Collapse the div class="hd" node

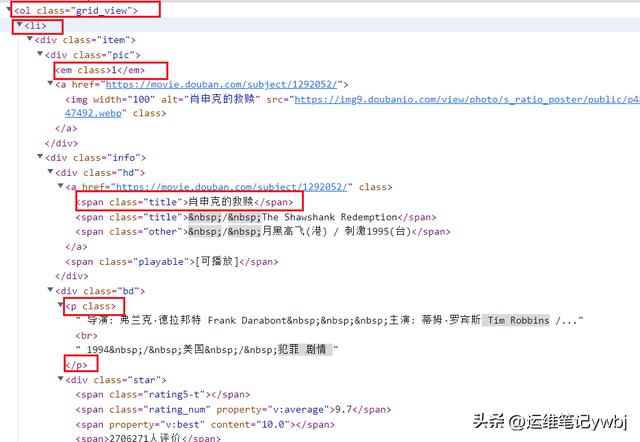coord(50,171)
